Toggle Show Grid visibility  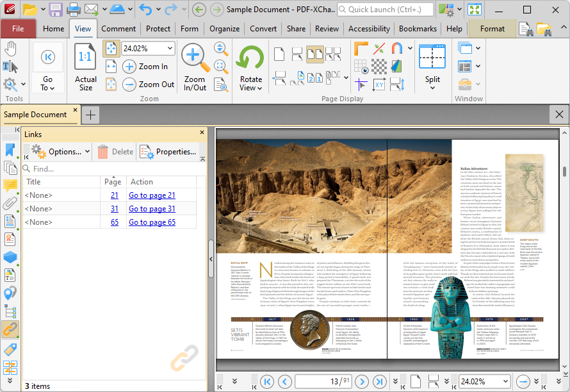coord(361,67)
